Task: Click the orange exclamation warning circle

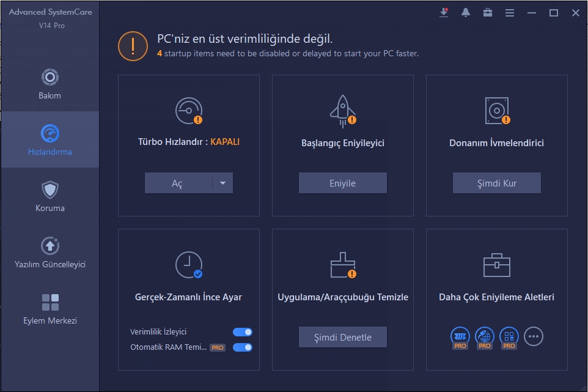Action: pyautogui.click(x=133, y=45)
